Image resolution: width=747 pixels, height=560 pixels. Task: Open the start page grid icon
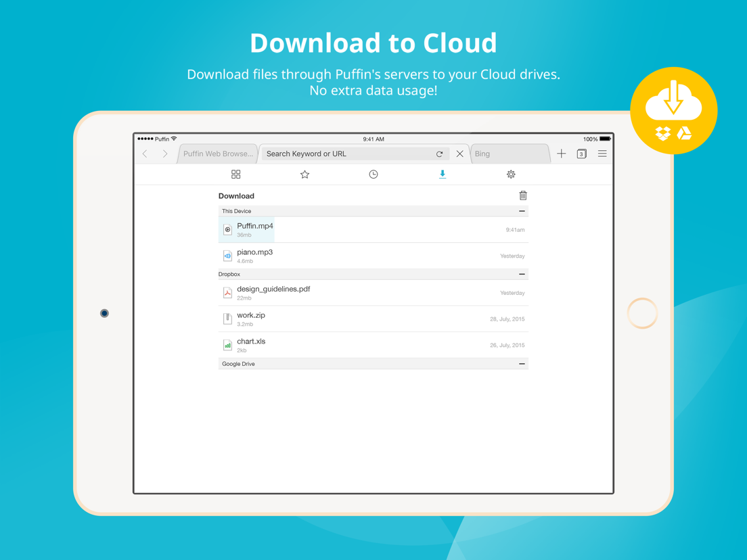tap(236, 174)
